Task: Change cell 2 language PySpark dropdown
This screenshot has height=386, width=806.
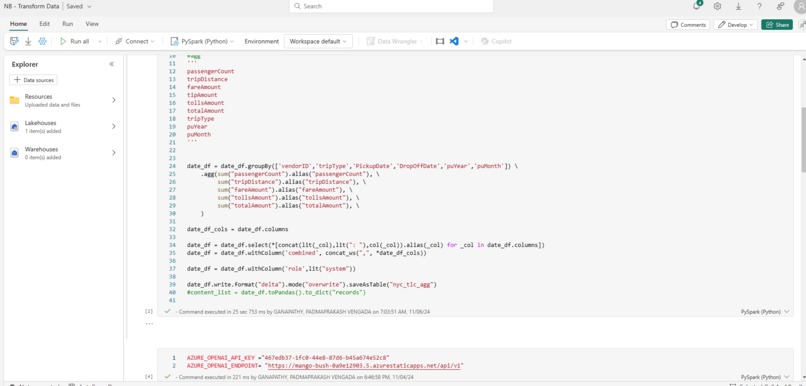Action: point(765,311)
